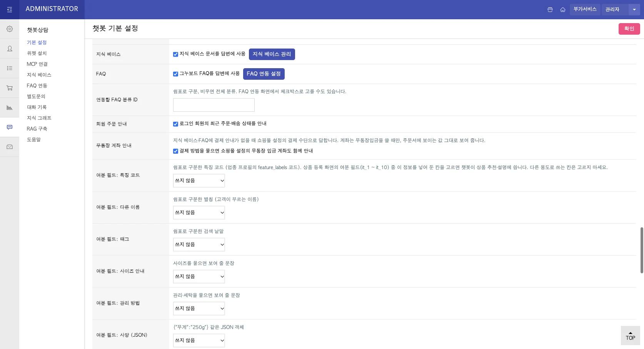This screenshot has height=349, width=644.
Task: Toggle logged-in member order status checkbox
Action: 175,124
